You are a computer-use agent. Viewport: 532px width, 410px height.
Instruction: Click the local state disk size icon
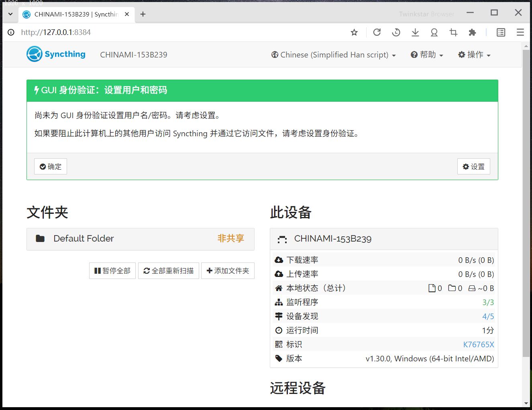[x=472, y=288]
